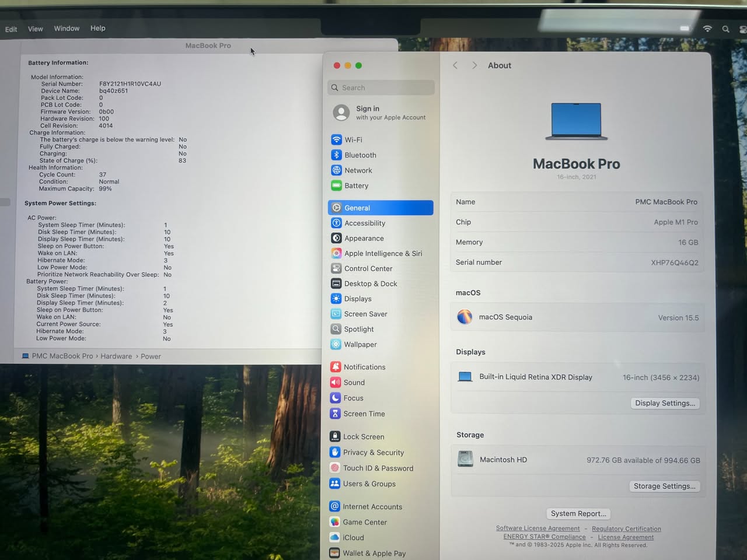The width and height of the screenshot is (747, 560).
Task: Click the PMC MacBook Pro name field
Action: [577, 202]
